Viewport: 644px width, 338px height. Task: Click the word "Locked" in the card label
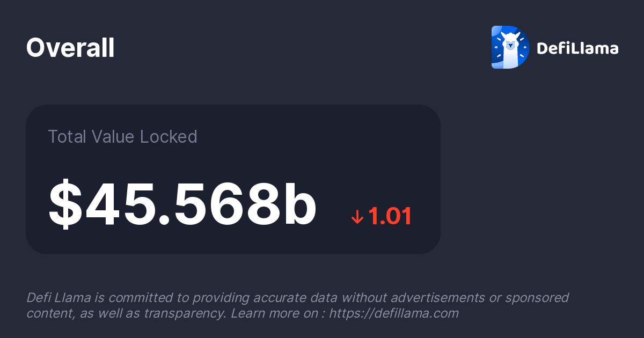(169, 137)
